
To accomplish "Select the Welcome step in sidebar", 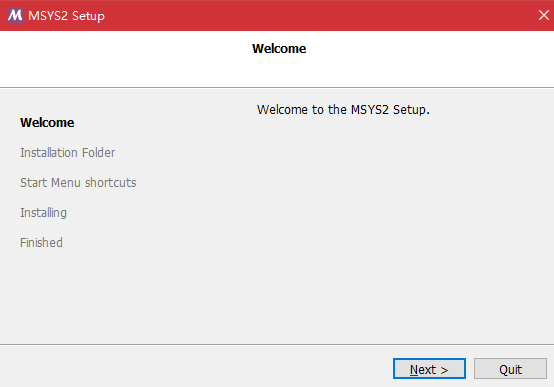I will 47,123.
